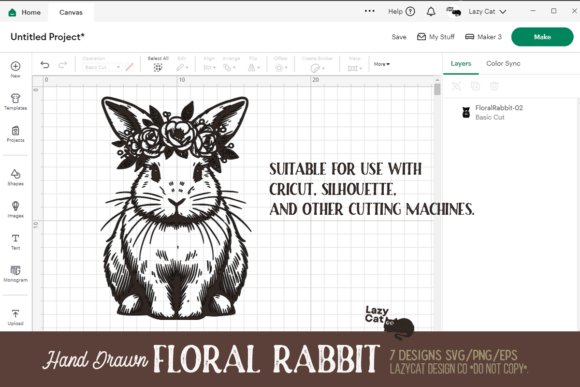Switch to the Canvas tab

coord(71,12)
